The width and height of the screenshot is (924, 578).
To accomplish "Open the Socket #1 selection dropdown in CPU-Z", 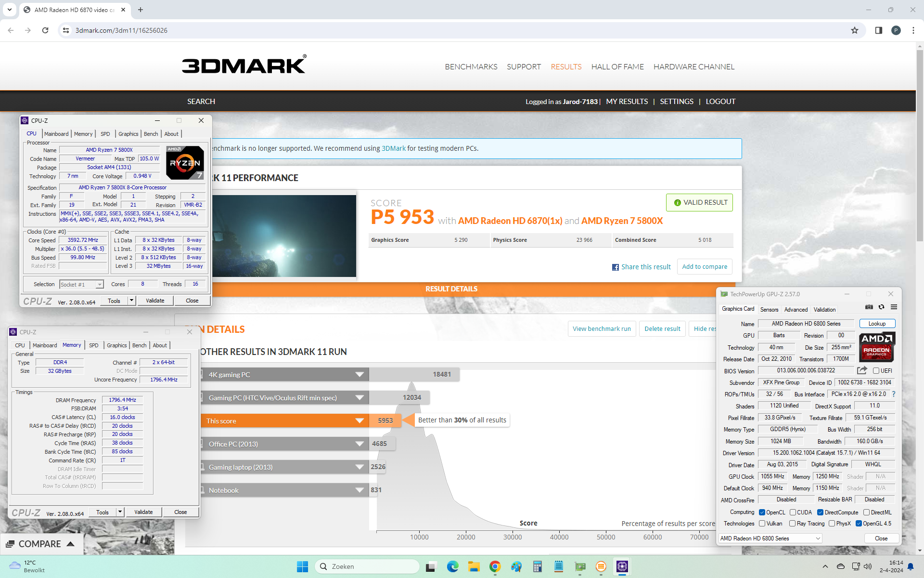I will point(81,284).
